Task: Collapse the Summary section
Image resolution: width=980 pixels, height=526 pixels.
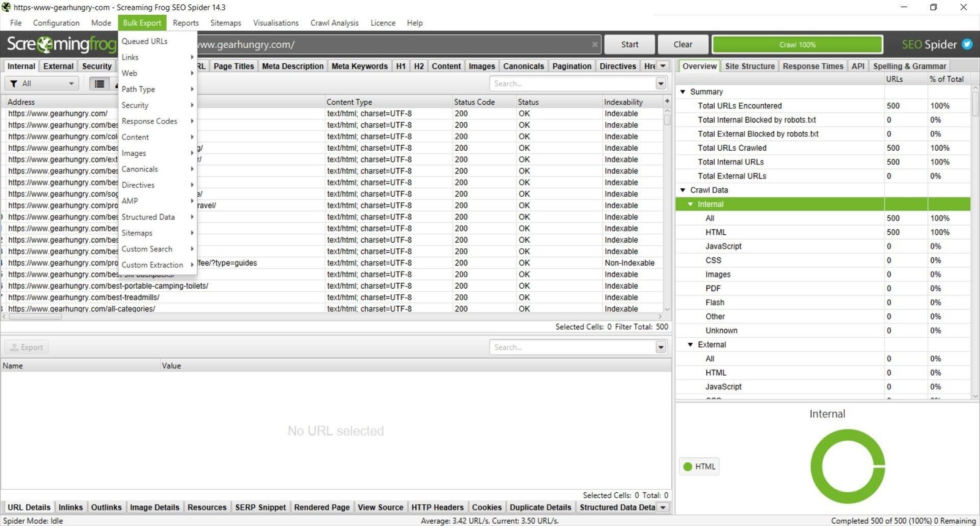Action: click(x=683, y=91)
